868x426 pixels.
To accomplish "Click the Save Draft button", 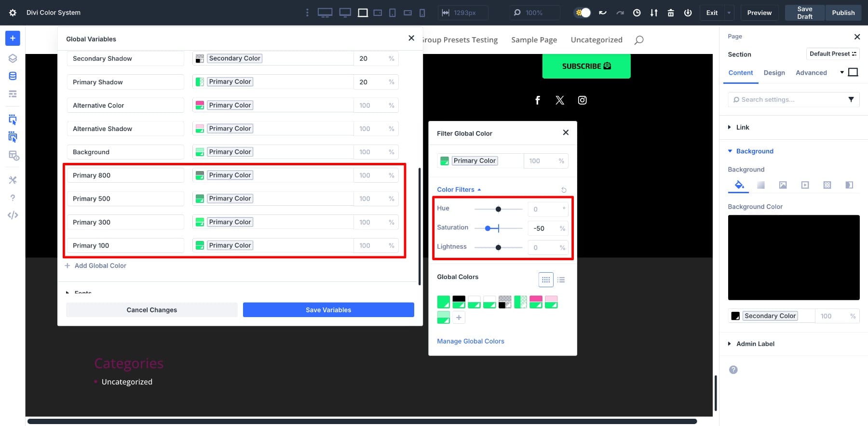I will [x=805, y=13].
